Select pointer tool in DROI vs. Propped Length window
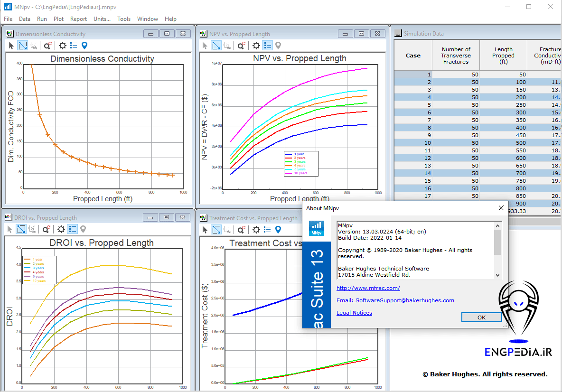This screenshot has height=392, width=562. click(9, 229)
